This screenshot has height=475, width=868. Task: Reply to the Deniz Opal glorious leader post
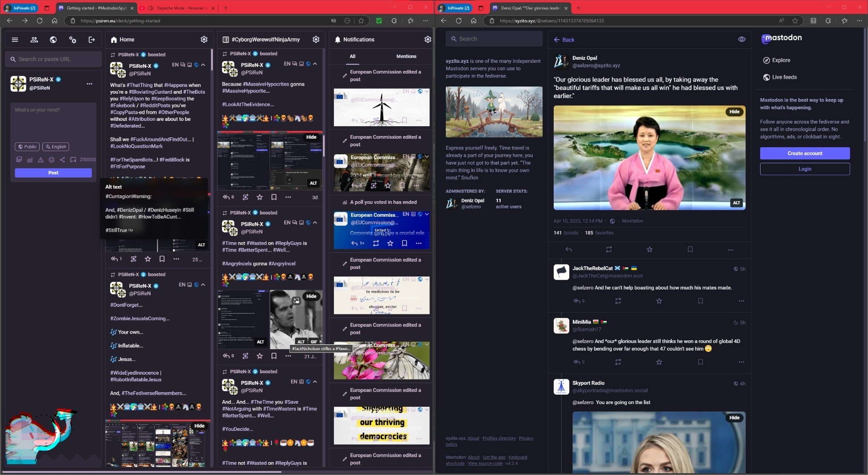568,250
